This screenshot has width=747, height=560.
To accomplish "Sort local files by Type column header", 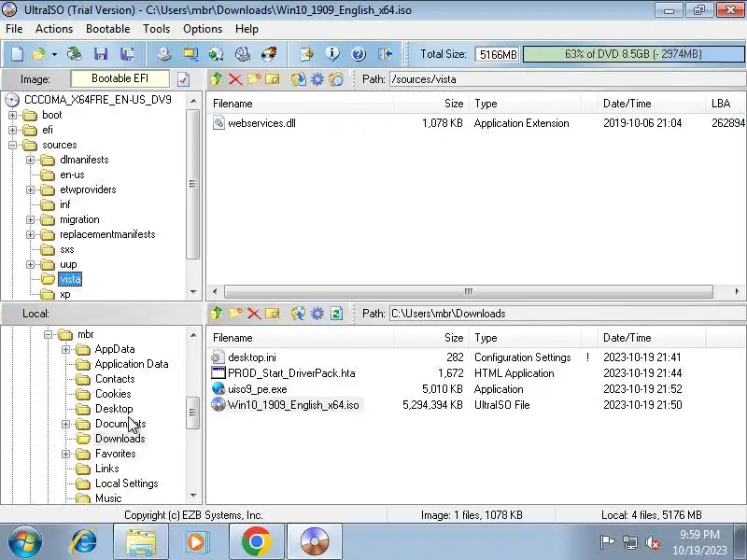I will (525, 338).
